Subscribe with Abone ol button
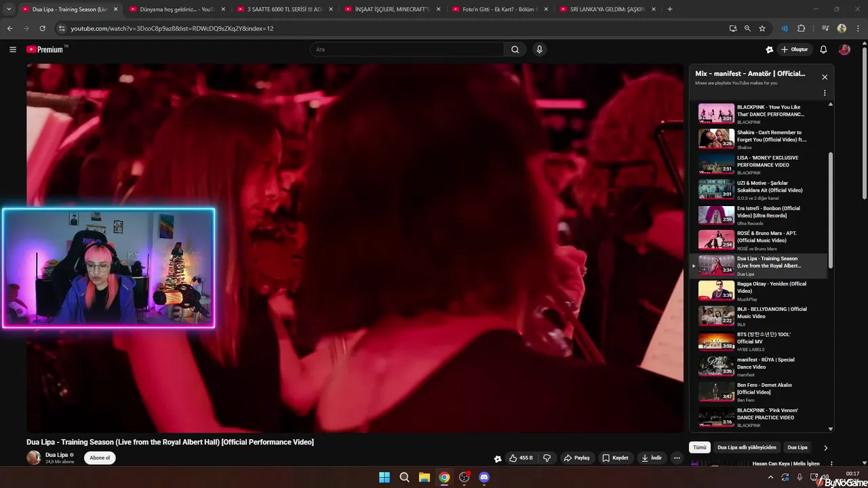The height and width of the screenshot is (488, 868). (100, 457)
